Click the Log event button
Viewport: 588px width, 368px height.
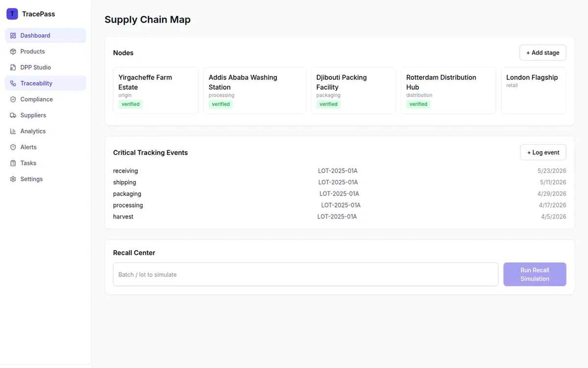pyautogui.click(x=543, y=153)
